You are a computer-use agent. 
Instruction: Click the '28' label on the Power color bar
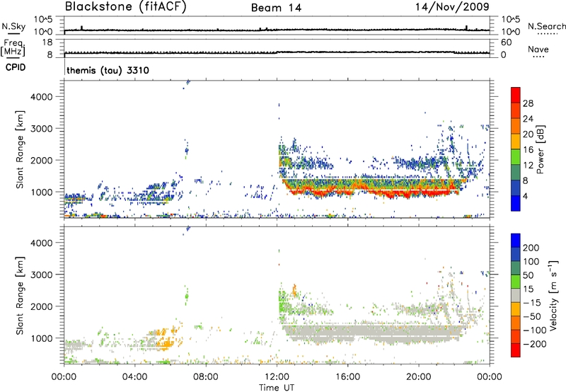click(x=528, y=103)
